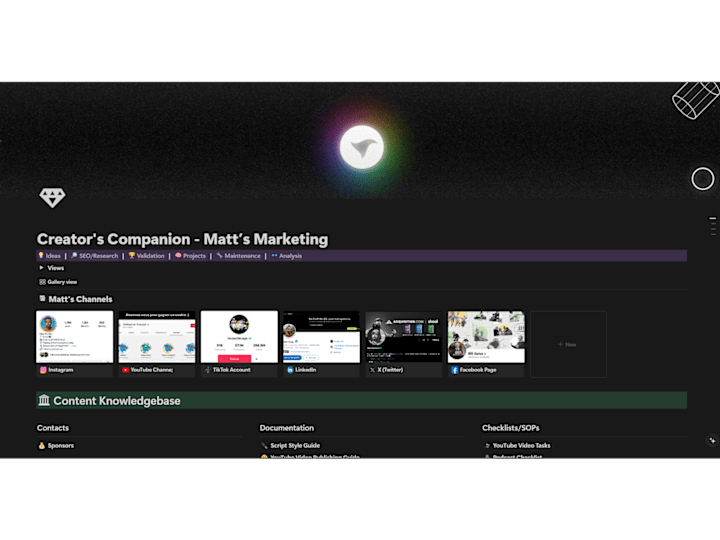Open the Validation link
The height and width of the screenshot is (540, 720).
(150, 256)
